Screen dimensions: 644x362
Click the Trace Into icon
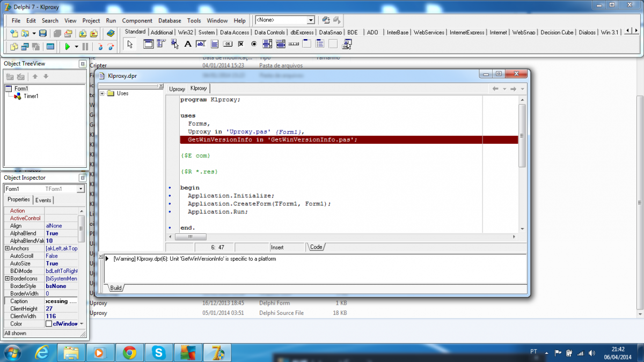(100, 47)
